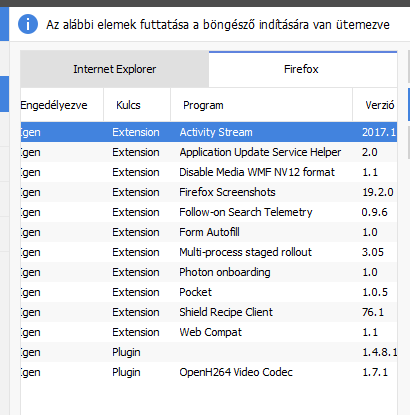Select Application Update Service Helper entry

coord(209,152)
